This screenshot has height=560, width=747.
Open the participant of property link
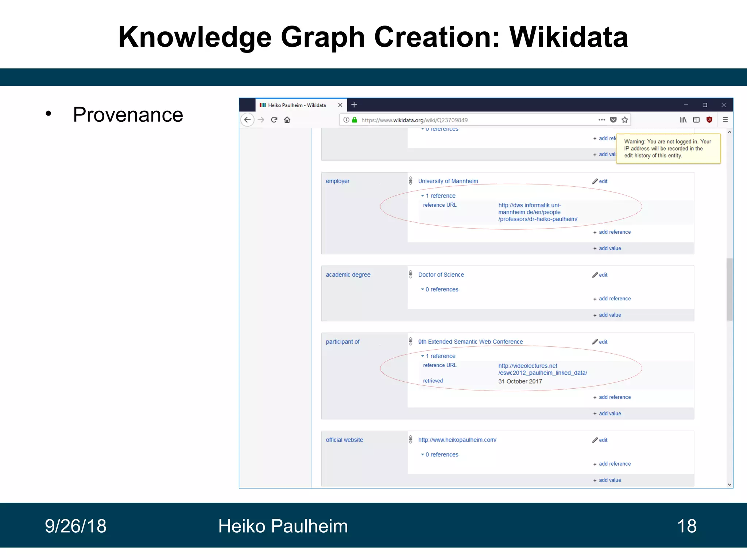coord(342,342)
